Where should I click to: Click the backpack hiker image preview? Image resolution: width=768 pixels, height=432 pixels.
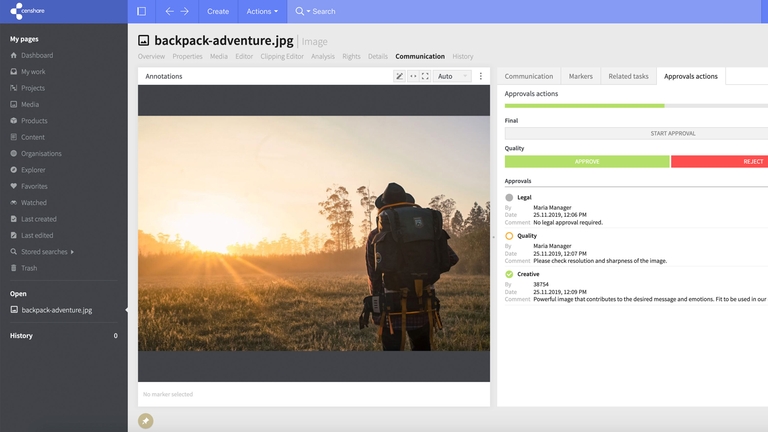313,233
